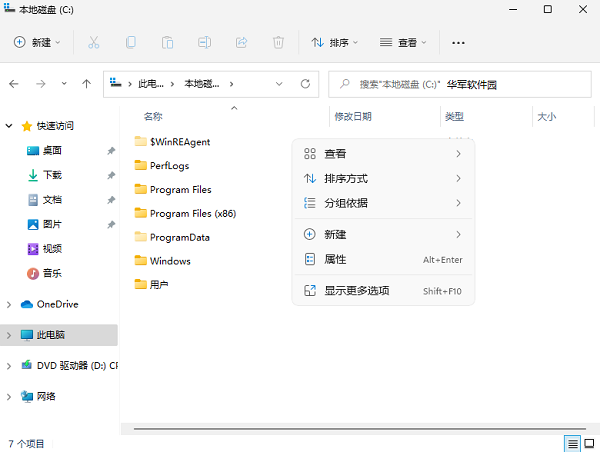Click the pin icon next to 图片

tap(111, 224)
